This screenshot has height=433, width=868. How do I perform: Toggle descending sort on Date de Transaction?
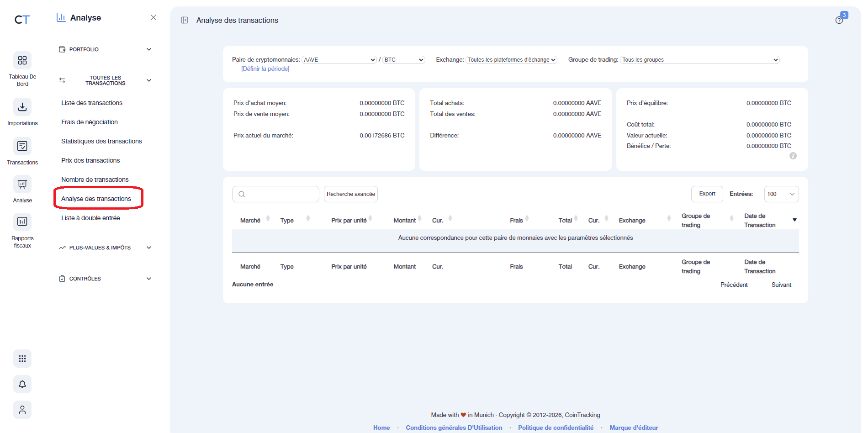(795, 220)
